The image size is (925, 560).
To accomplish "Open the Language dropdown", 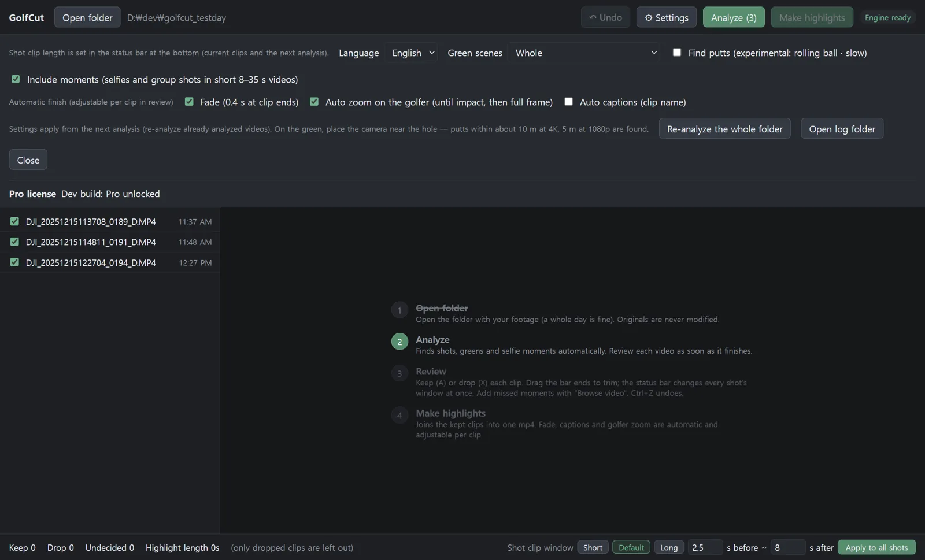I will [x=411, y=53].
